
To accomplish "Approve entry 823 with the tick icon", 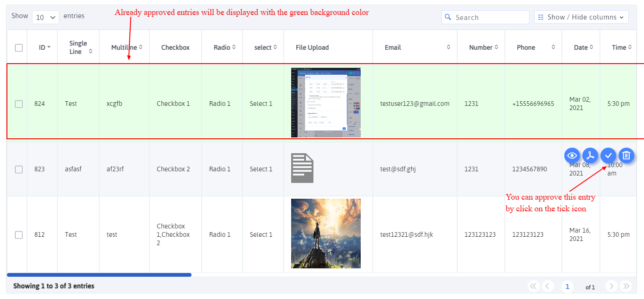I will [x=608, y=155].
